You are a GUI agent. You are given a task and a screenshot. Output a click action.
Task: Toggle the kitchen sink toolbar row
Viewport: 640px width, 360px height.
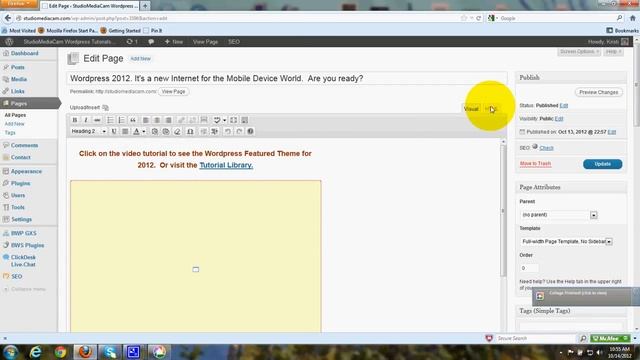244,120
